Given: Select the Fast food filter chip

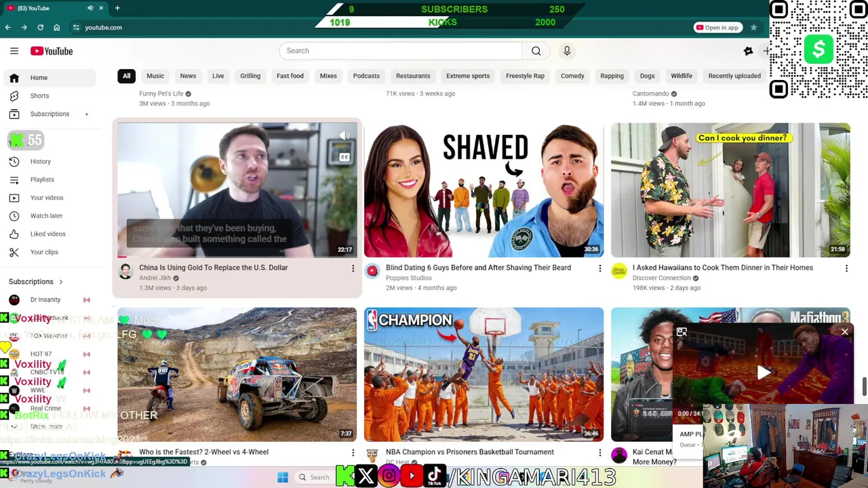Looking at the screenshot, I should click(290, 76).
